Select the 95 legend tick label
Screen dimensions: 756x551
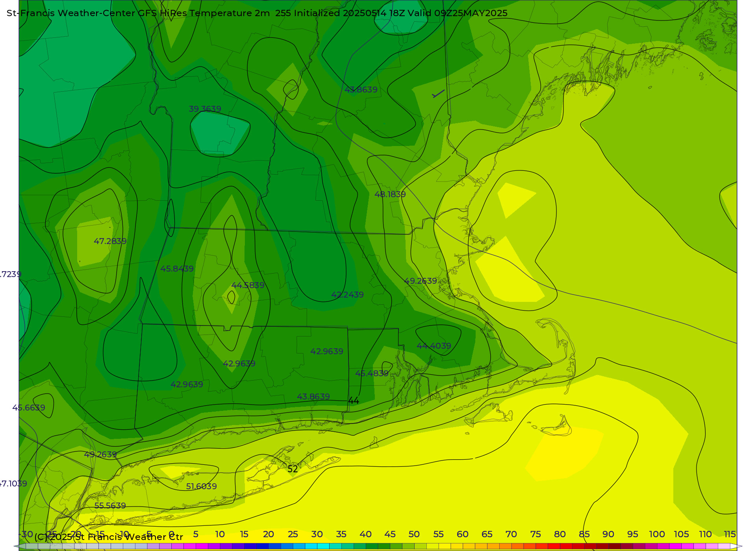click(x=632, y=534)
